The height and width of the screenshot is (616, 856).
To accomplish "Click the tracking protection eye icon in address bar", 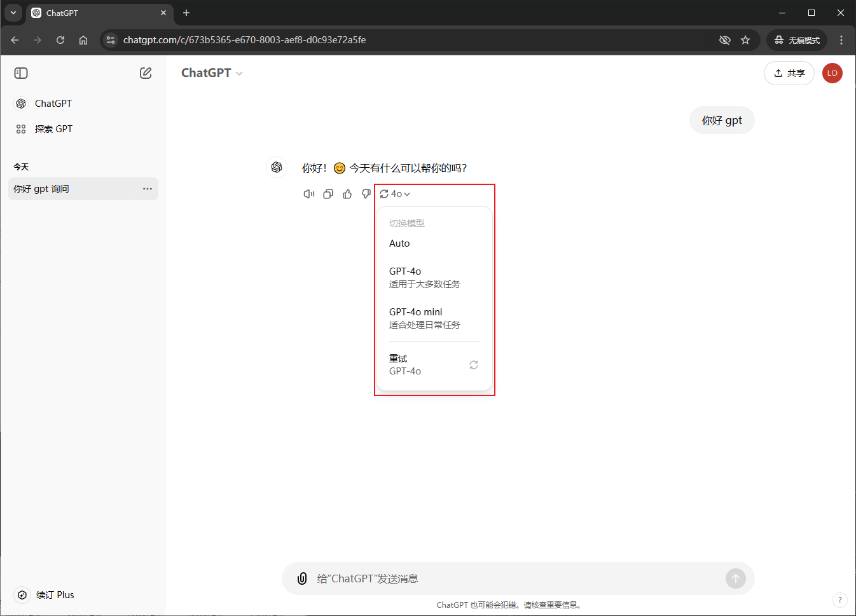I will [x=724, y=40].
